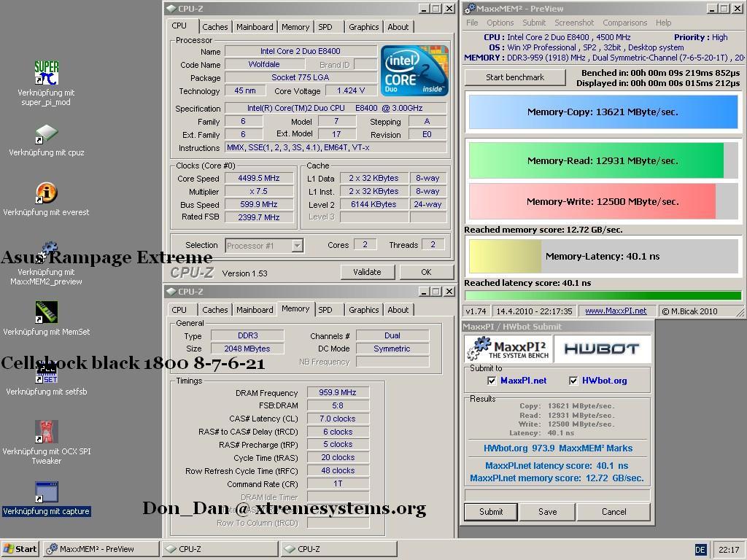
Task: Click the Memory-Write result bar
Action: coord(603,201)
